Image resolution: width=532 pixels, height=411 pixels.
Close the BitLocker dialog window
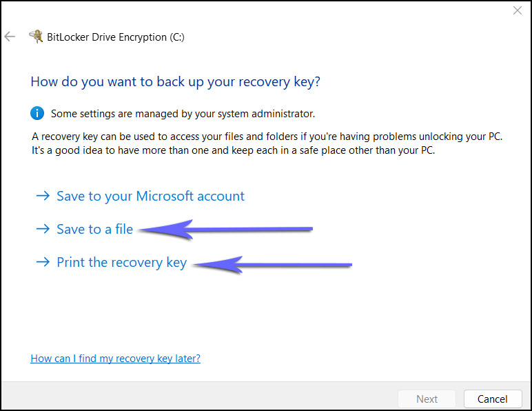518,10
